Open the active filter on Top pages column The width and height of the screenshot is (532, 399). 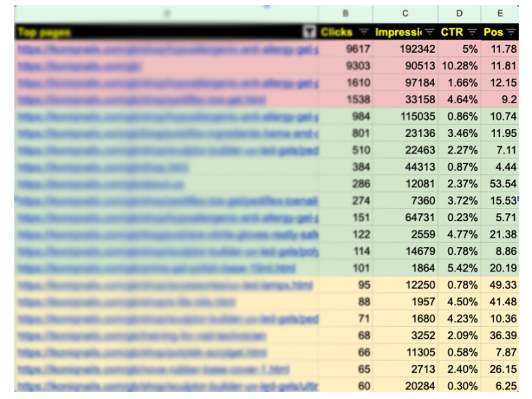pyautogui.click(x=309, y=32)
